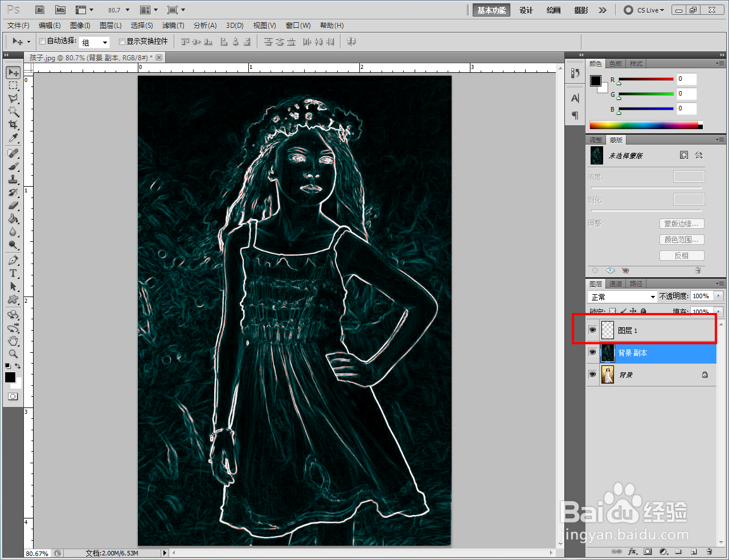Add a layer mask to the layer
The width and height of the screenshot is (729, 560).
click(x=648, y=551)
